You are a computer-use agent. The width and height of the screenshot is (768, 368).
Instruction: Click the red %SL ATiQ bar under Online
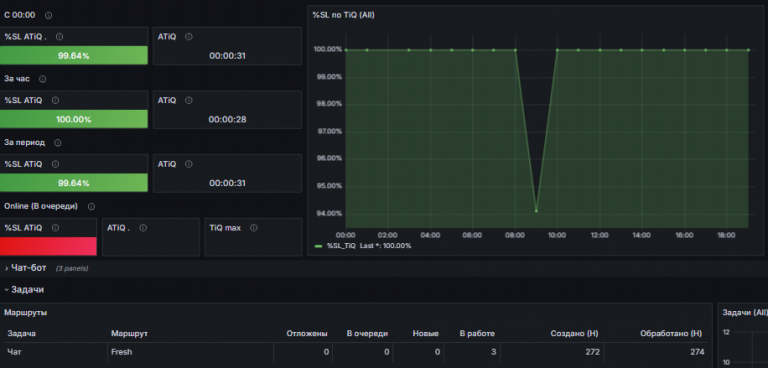tap(48, 246)
